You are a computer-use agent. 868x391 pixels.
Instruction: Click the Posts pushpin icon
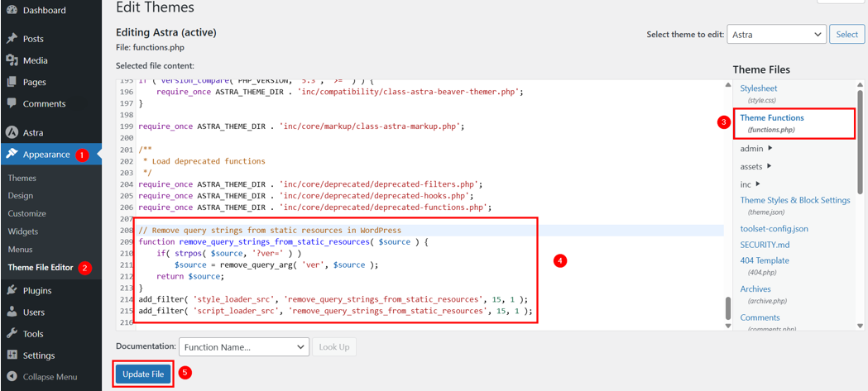coord(11,39)
